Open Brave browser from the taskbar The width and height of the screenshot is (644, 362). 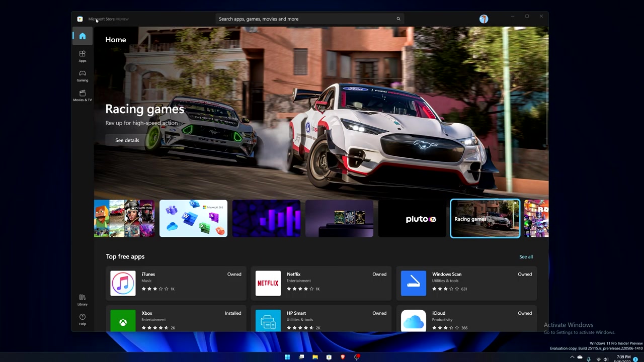click(343, 357)
